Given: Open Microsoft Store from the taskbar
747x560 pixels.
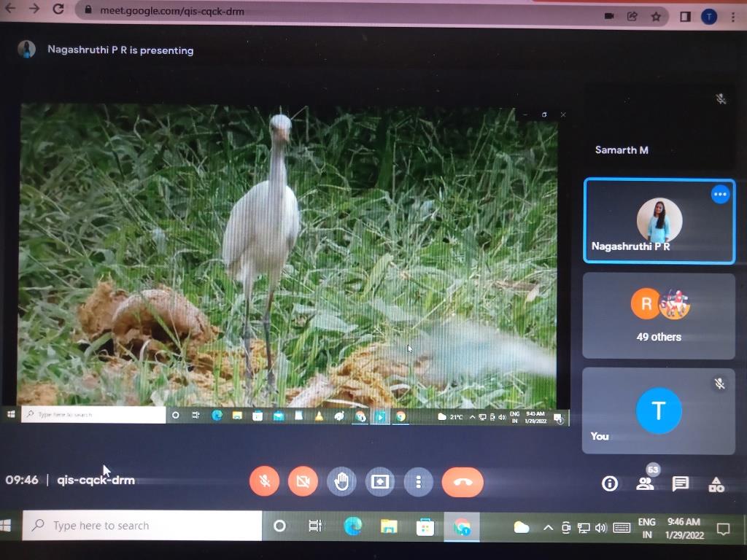Looking at the screenshot, I should pos(425,527).
